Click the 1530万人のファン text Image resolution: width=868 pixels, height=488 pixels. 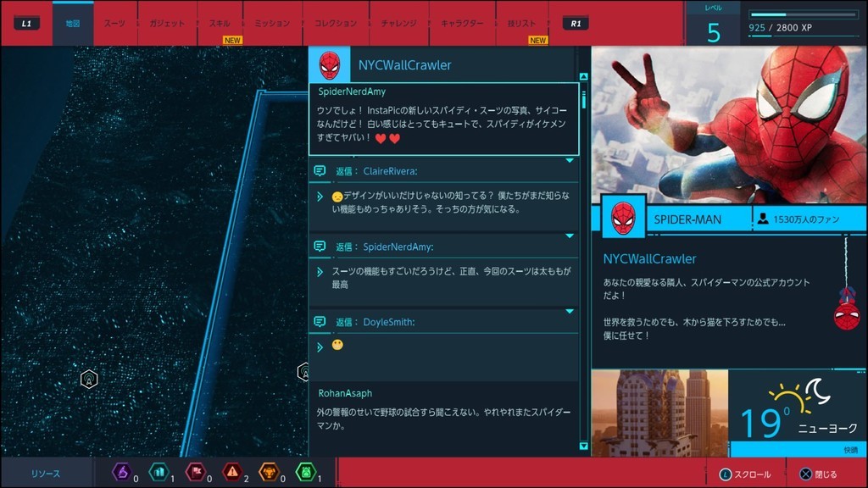coord(806,219)
